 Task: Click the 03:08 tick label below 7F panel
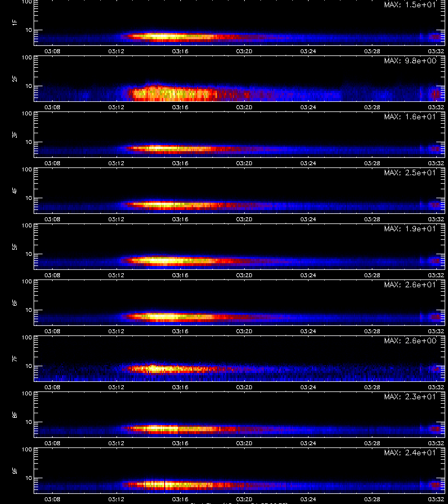(x=53, y=387)
